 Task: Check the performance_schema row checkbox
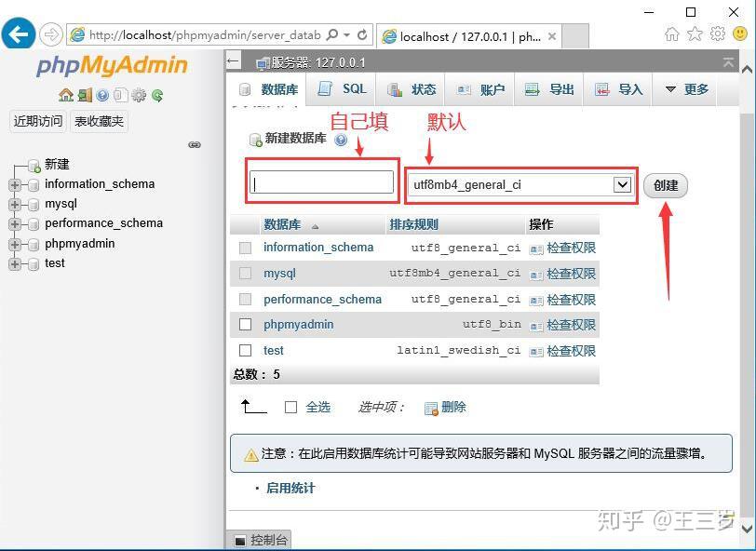click(246, 299)
